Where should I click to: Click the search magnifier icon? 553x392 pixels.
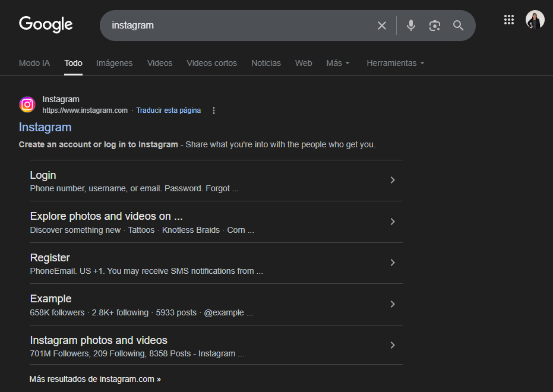click(x=458, y=26)
